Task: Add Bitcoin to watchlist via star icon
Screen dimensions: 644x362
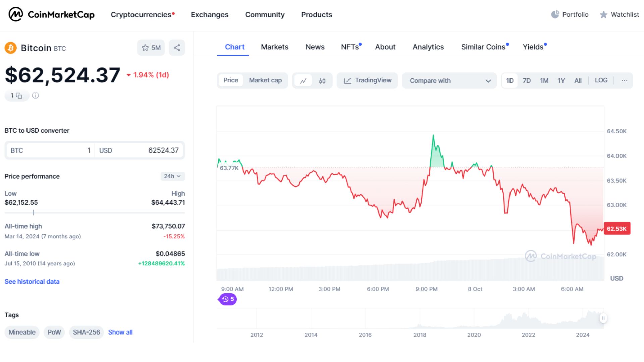Action: 145,48
